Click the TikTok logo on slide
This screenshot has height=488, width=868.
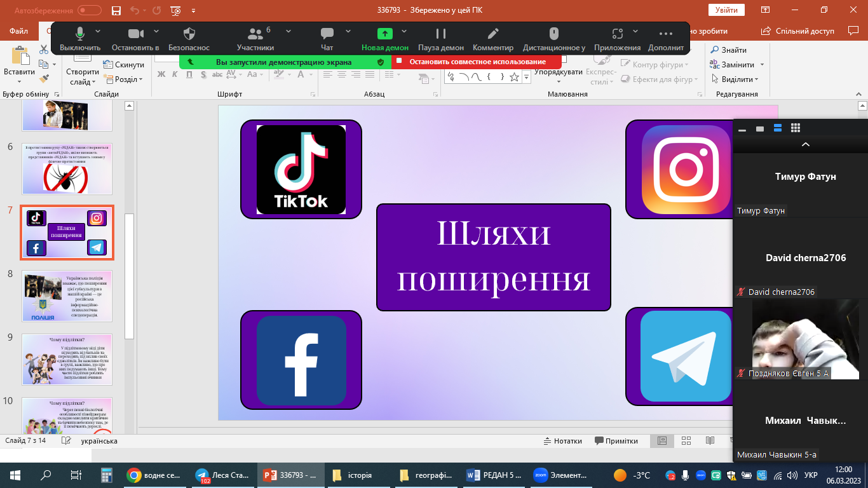tap(301, 169)
